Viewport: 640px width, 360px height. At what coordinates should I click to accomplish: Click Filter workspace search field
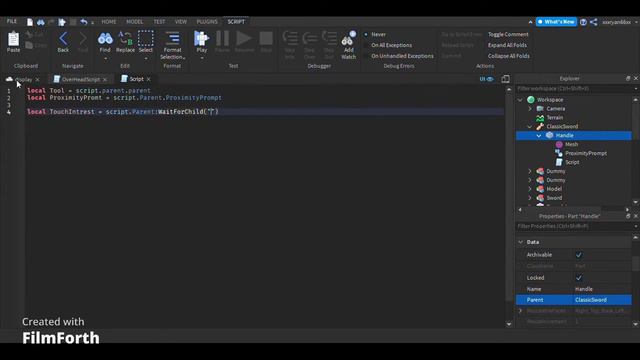tap(574, 89)
